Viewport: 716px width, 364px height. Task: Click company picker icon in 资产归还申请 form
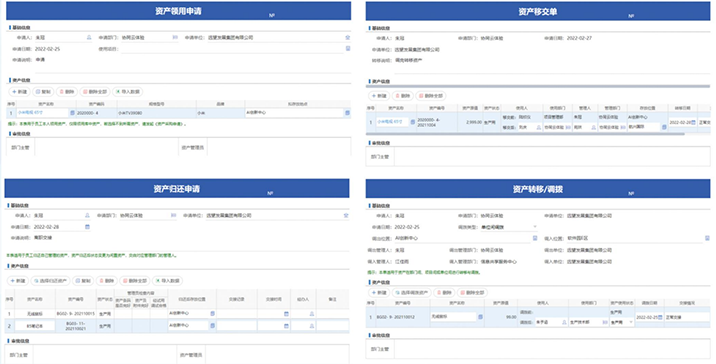(346, 215)
